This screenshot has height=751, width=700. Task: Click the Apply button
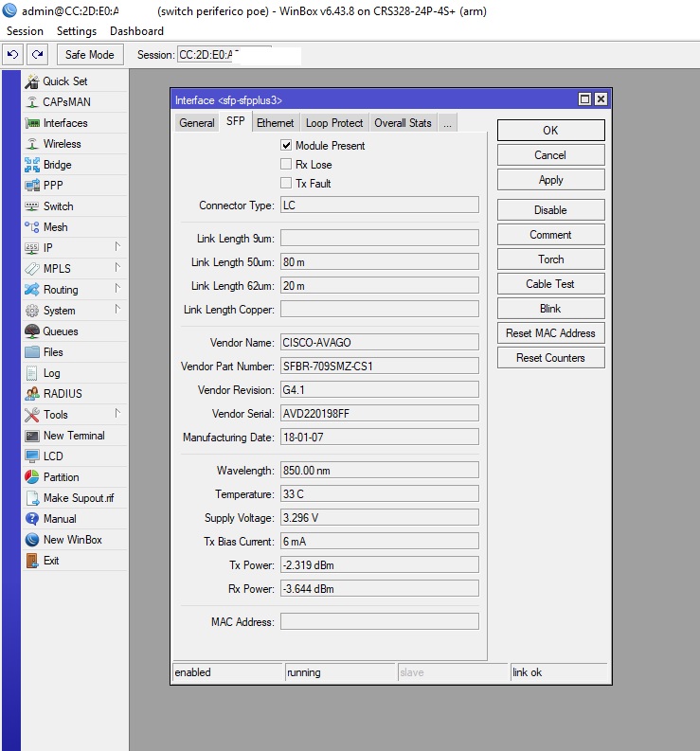tap(551, 180)
